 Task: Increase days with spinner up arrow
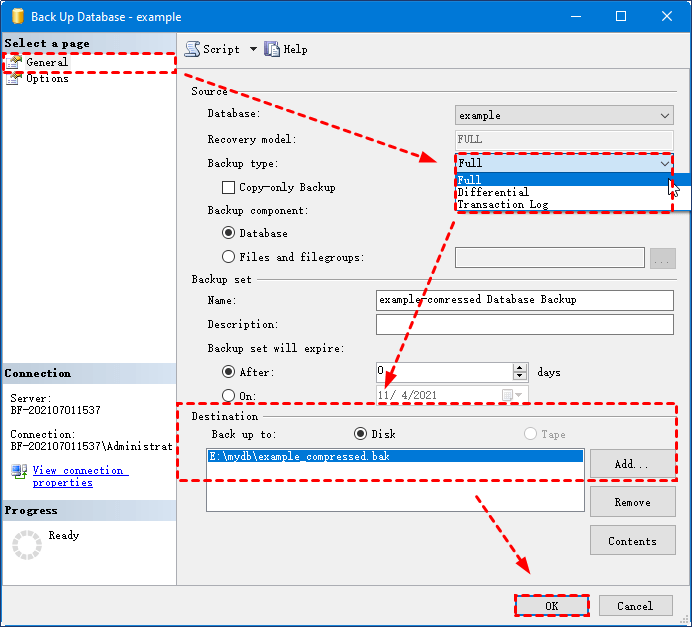point(520,368)
